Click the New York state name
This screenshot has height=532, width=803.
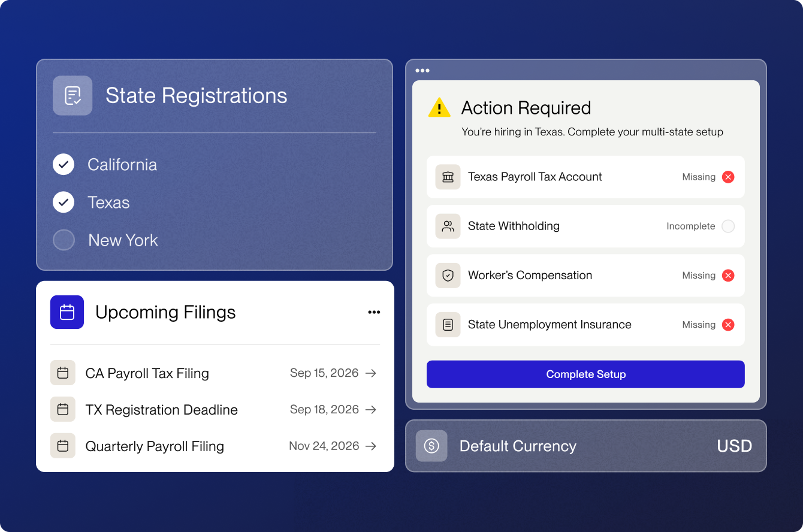(x=123, y=240)
